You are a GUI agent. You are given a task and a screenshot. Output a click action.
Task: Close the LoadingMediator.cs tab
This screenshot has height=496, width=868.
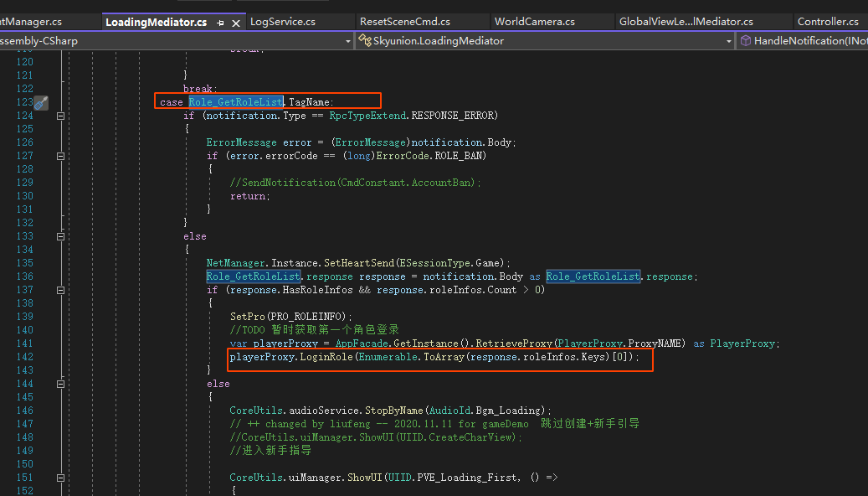coord(235,23)
